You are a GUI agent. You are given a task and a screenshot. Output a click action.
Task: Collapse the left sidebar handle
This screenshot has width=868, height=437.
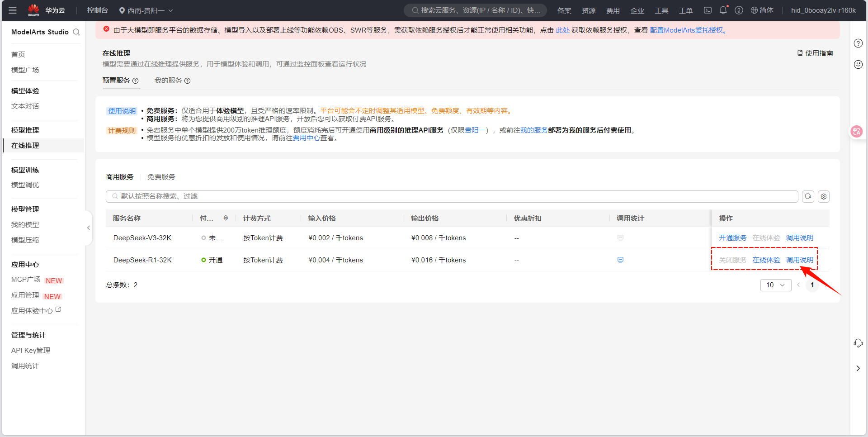[89, 228]
